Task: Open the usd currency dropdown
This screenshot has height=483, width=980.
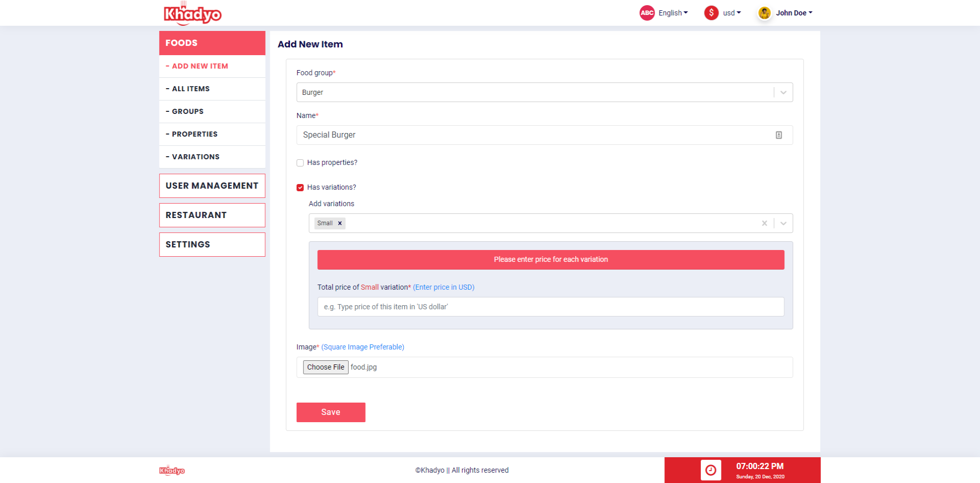Action: [732, 13]
